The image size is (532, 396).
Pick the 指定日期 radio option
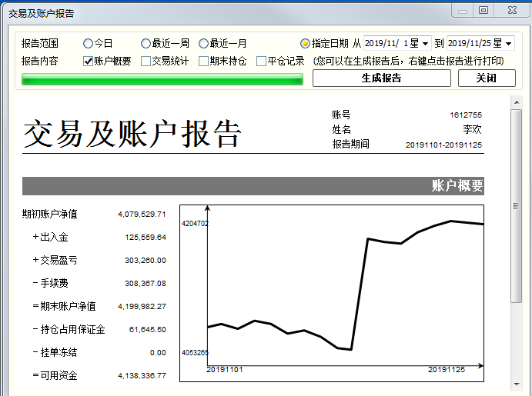coord(305,44)
